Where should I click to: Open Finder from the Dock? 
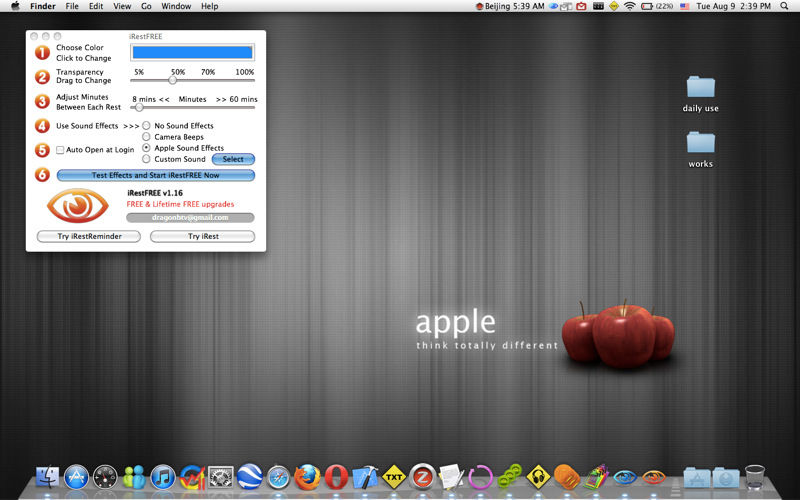(x=47, y=478)
